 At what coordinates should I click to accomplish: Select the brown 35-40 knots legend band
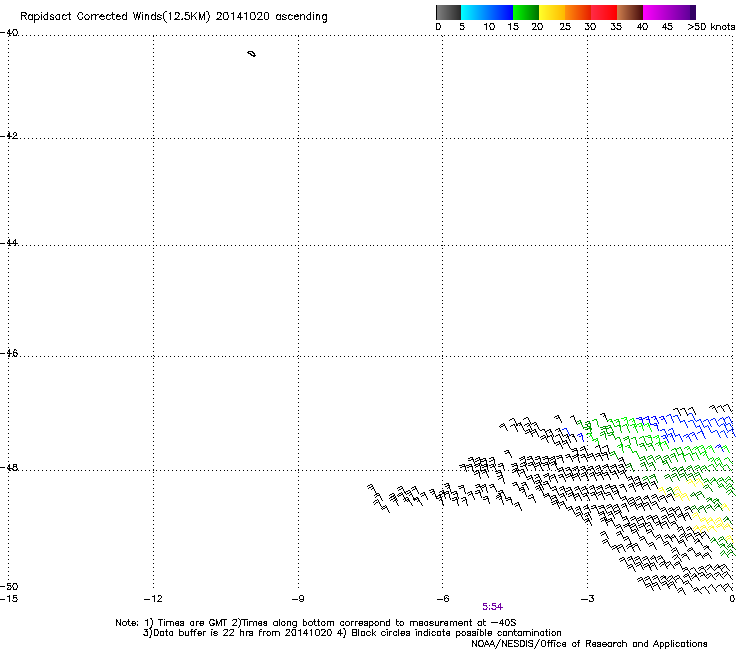[630, 12]
